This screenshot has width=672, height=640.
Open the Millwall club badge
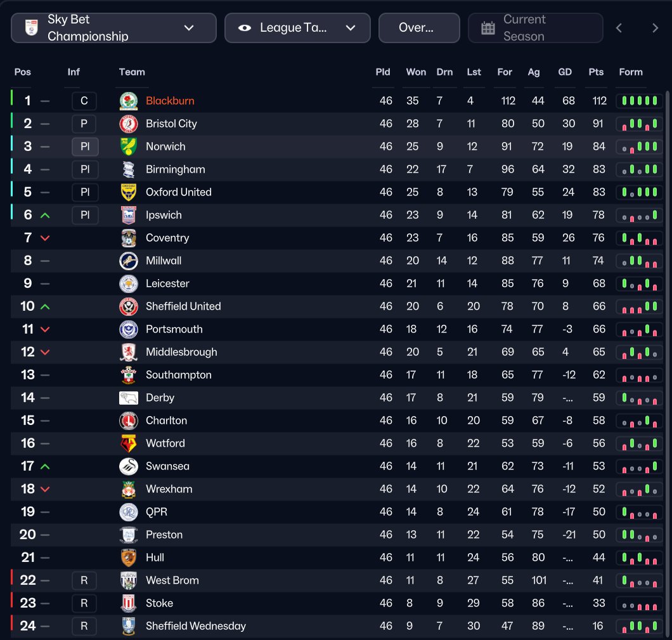pyautogui.click(x=128, y=261)
